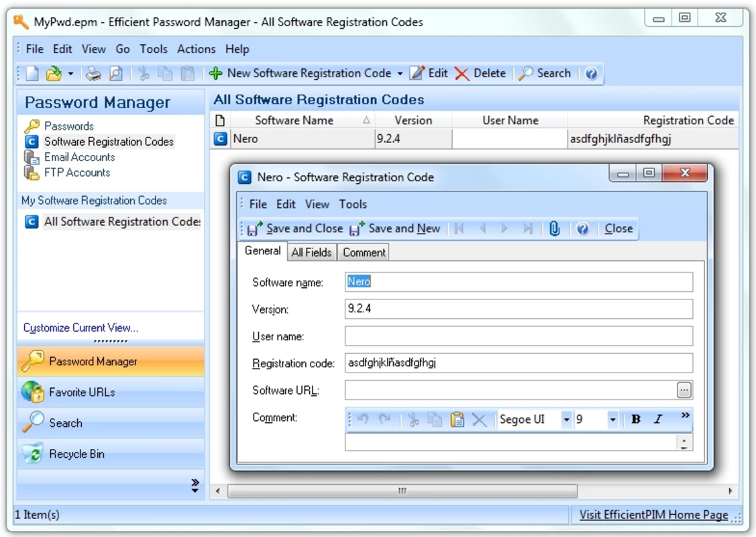
Task: Expand the navigation pane options chevron
Action: (x=195, y=485)
